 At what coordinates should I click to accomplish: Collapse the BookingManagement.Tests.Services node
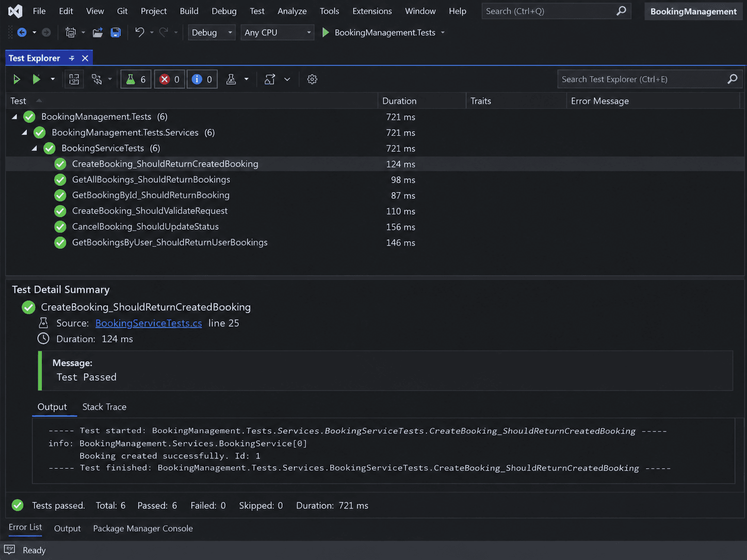pos(24,133)
